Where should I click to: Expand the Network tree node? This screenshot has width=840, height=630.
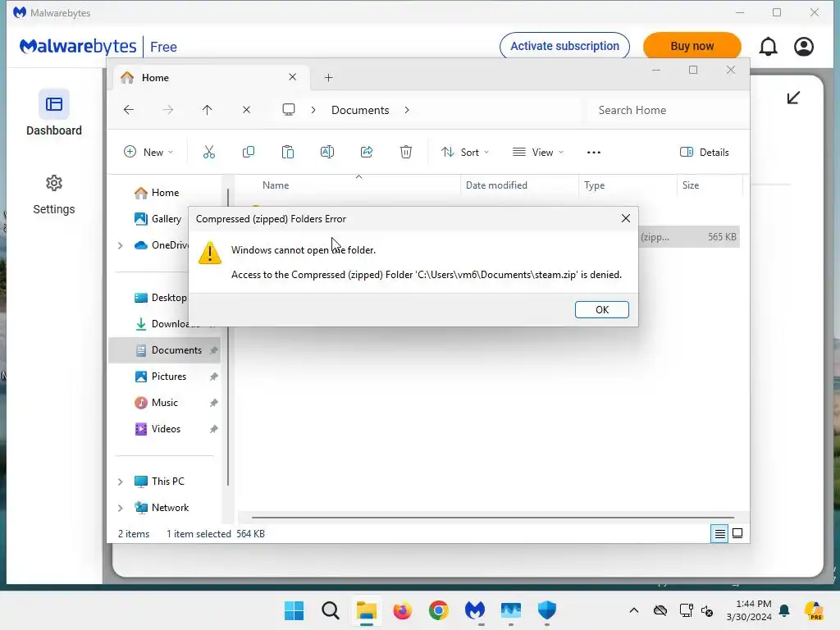pos(121,508)
